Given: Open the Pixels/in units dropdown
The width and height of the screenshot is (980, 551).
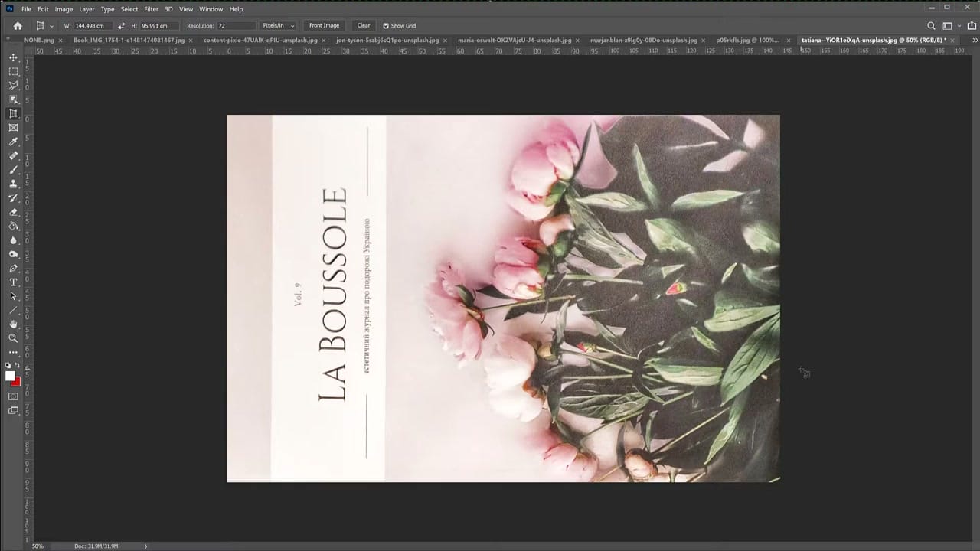Looking at the screenshot, I should pos(279,25).
